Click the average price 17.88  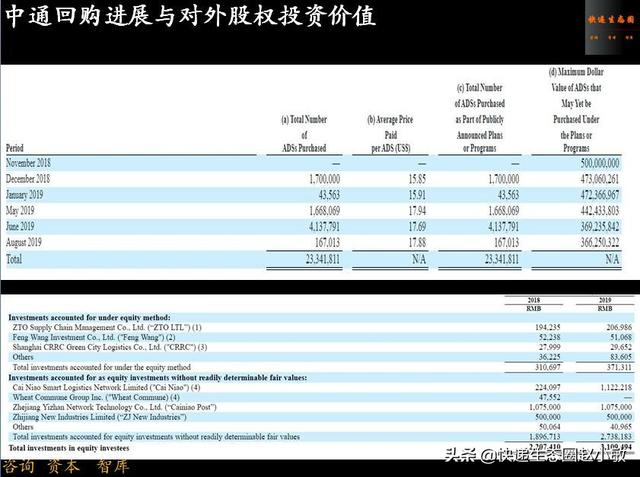point(417,243)
